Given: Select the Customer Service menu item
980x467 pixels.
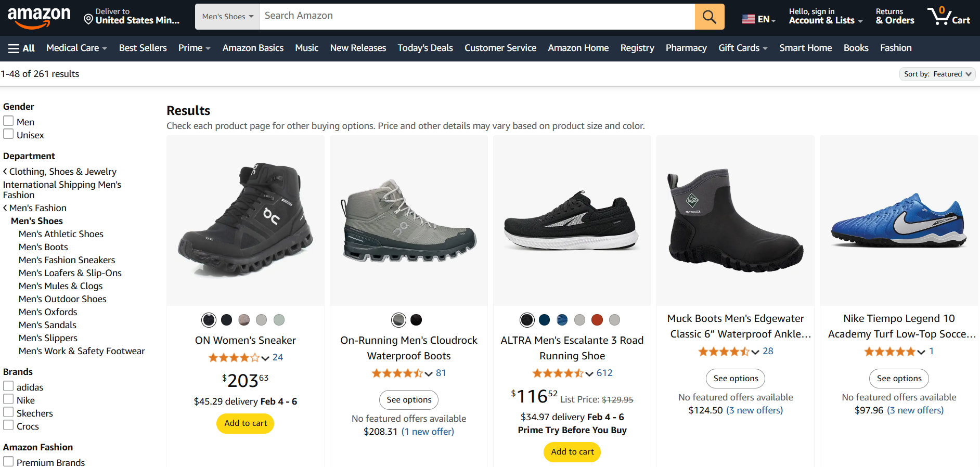Looking at the screenshot, I should tap(499, 48).
